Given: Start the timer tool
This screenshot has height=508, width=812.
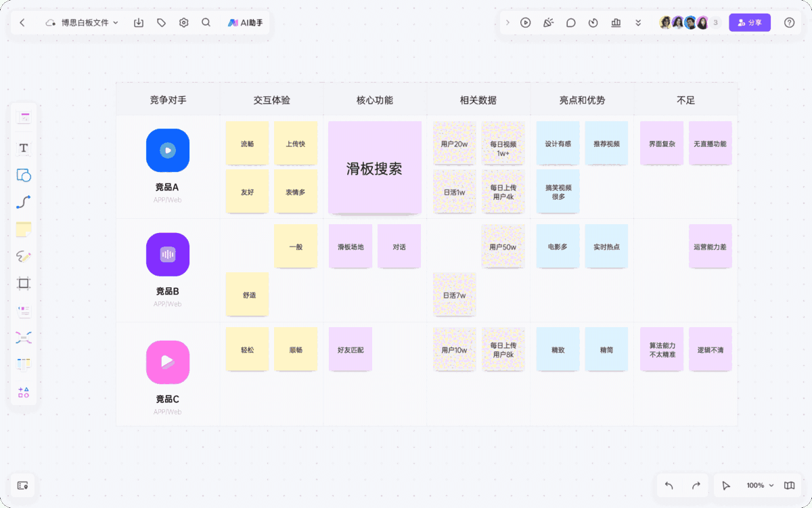Looking at the screenshot, I should coord(593,22).
